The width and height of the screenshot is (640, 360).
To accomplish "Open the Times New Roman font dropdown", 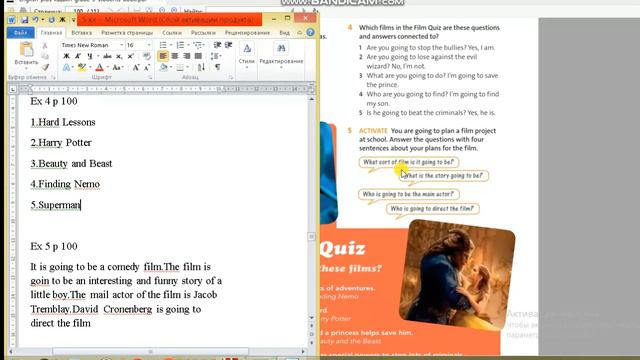I will click(x=121, y=45).
